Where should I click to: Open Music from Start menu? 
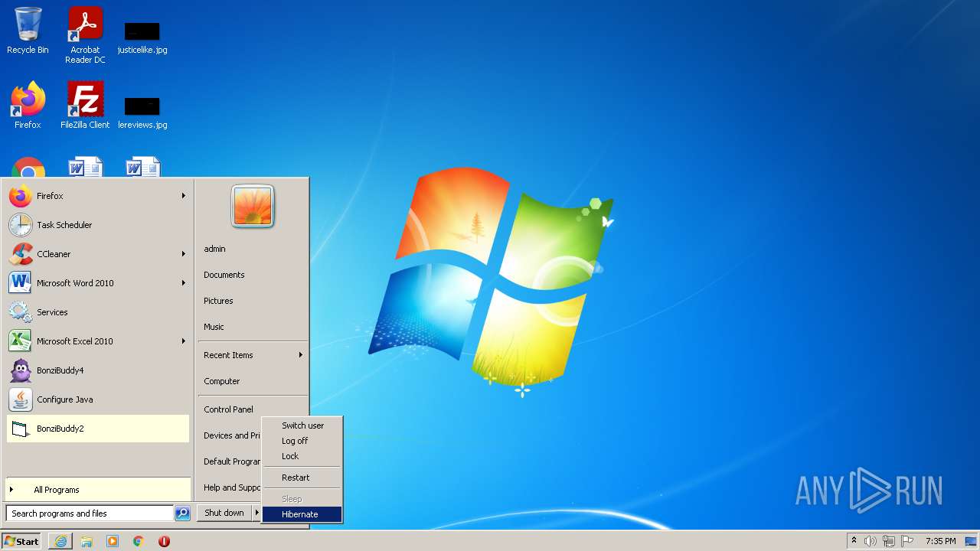pos(253,327)
